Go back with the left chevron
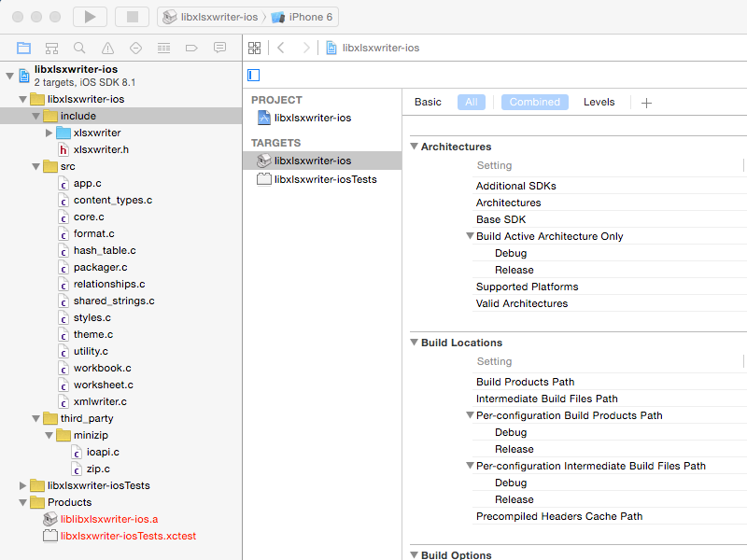 281,48
